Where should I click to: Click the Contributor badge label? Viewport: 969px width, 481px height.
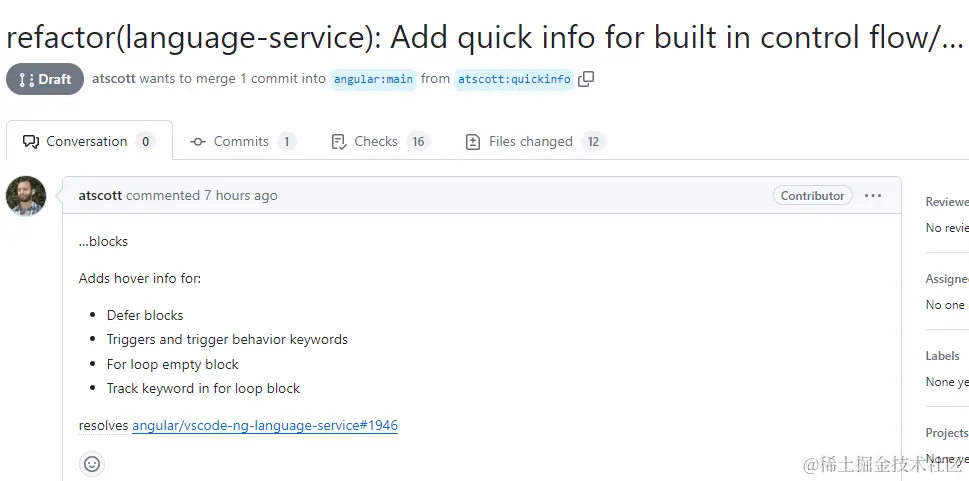(x=812, y=195)
